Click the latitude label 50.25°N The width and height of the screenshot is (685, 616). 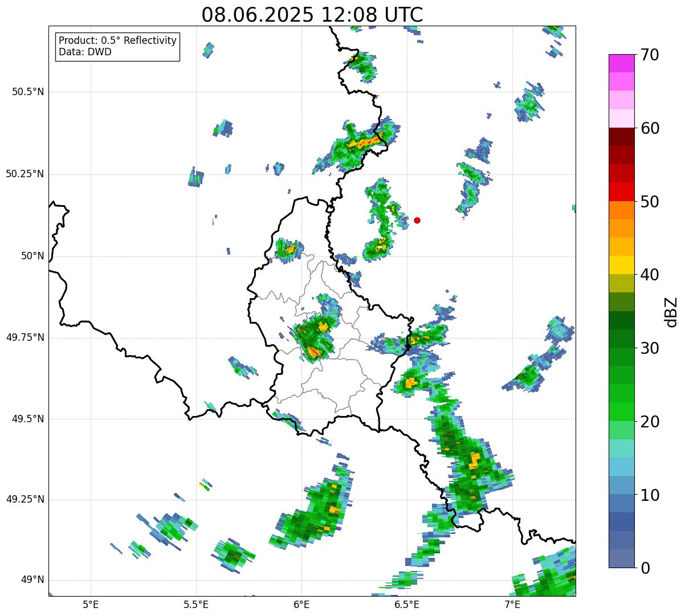[x=25, y=174]
